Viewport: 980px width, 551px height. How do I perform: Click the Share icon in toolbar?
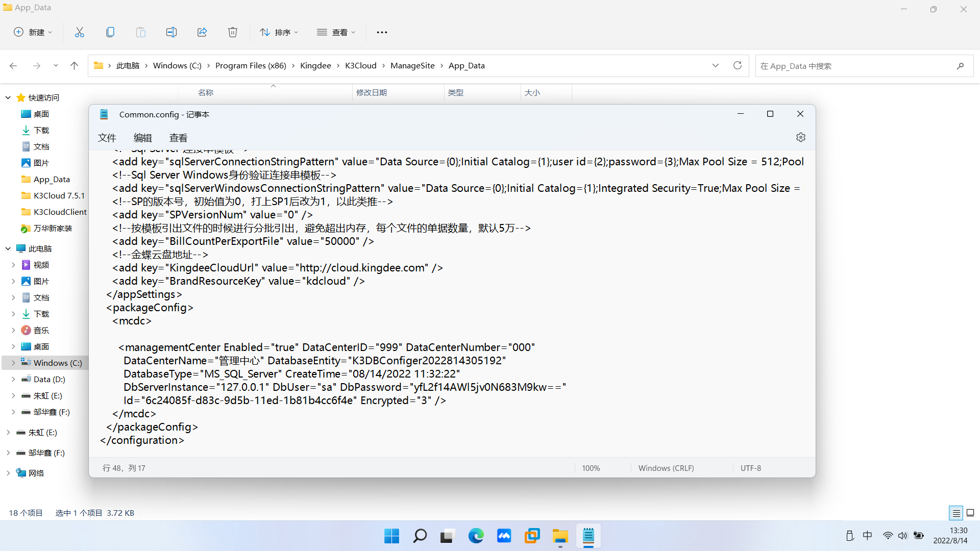(202, 32)
